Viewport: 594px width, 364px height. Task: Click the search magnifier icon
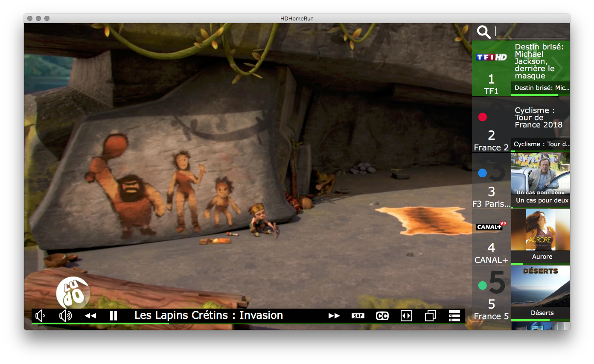pyautogui.click(x=484, y=32)
